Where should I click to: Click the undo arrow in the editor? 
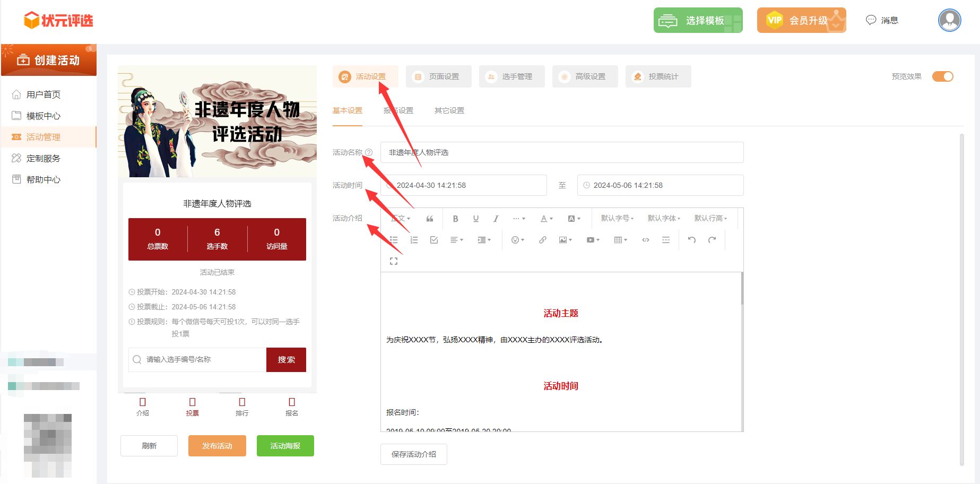point(692,240)
